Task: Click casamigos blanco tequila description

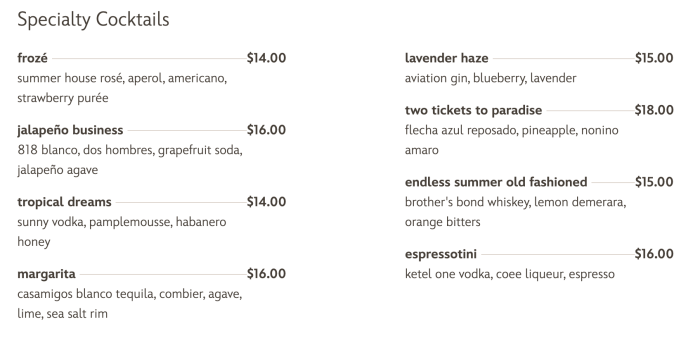Action: pyautogui.click(x=130, y=304)
